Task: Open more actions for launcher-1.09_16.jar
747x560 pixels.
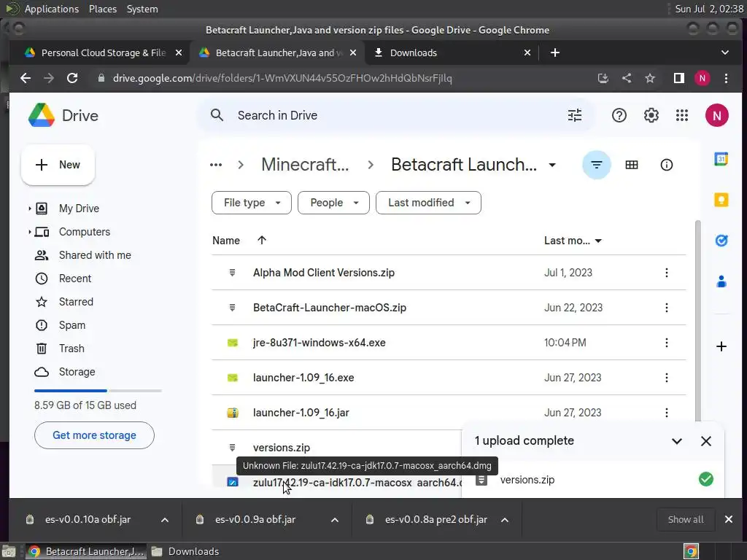Action: [667, 413]
